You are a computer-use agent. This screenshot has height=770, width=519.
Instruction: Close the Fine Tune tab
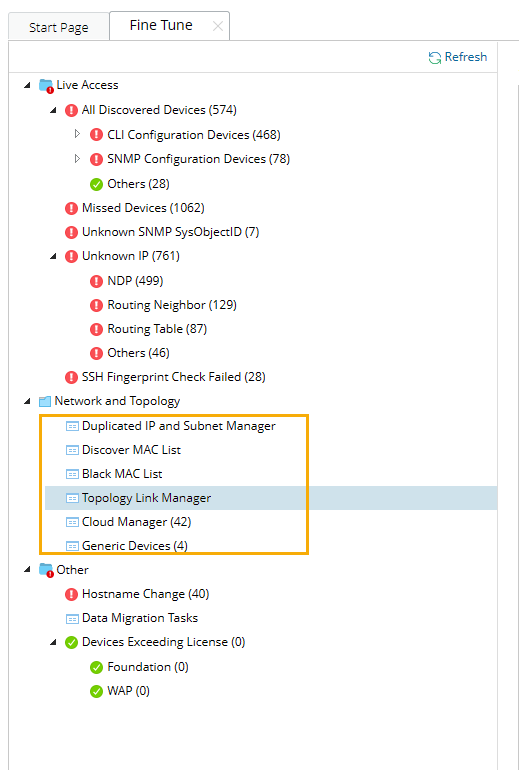coord(218,27)
